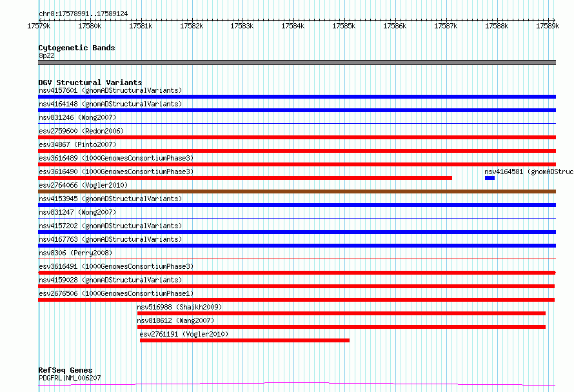This screenshot has width=574, height=392.
Task: Select the nsv4164148 blue variant bar
Action: pyautogui.click(x=297, y=110)
